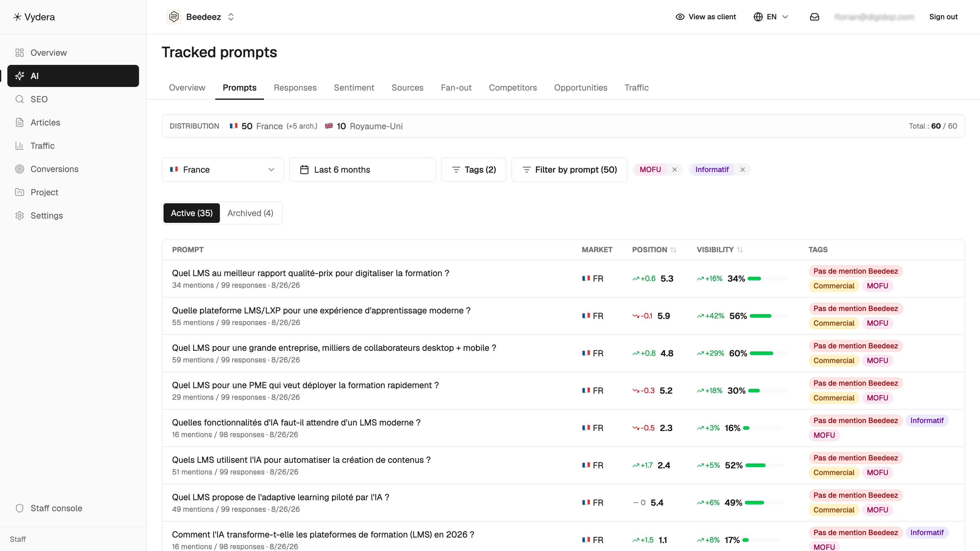
Task: Switch to the Fan-out tab
Action: tap(456, 88)
